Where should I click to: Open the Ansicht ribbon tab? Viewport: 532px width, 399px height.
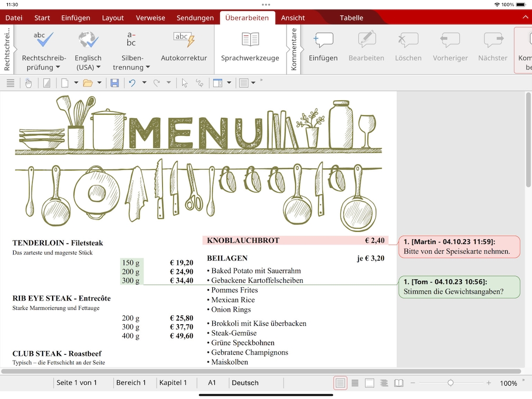coord(292,17)
